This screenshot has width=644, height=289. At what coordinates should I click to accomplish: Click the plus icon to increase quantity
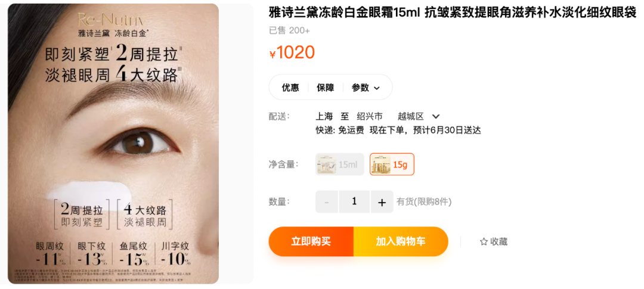point(382,202)
